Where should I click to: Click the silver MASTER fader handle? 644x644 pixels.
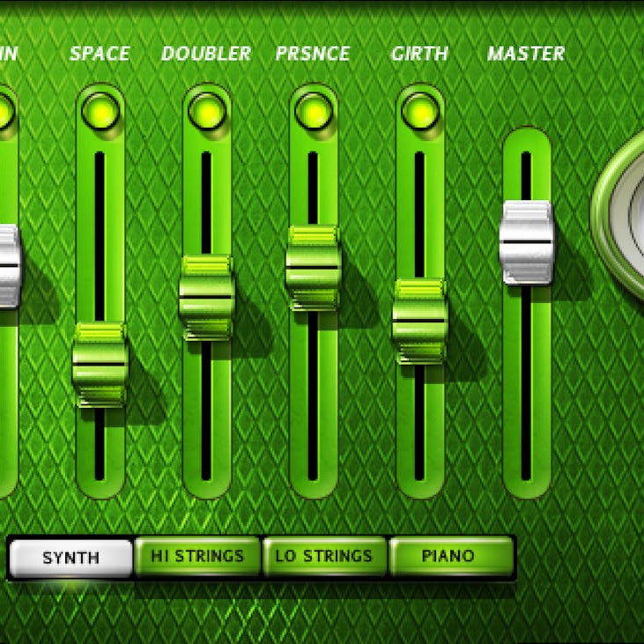527,242
